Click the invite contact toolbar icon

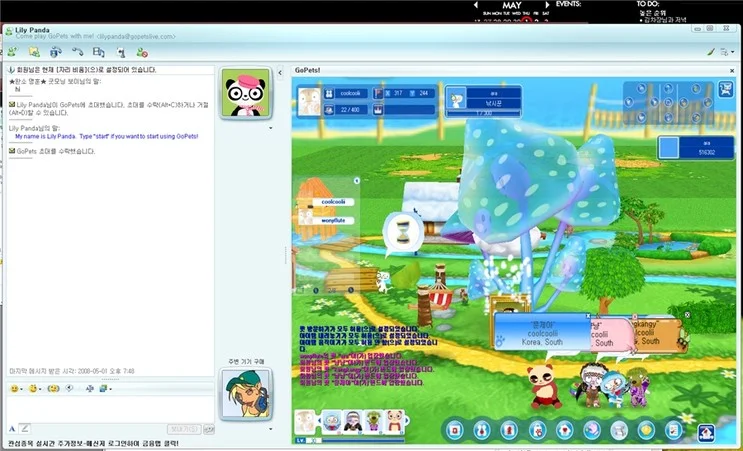tap(11, 51)
